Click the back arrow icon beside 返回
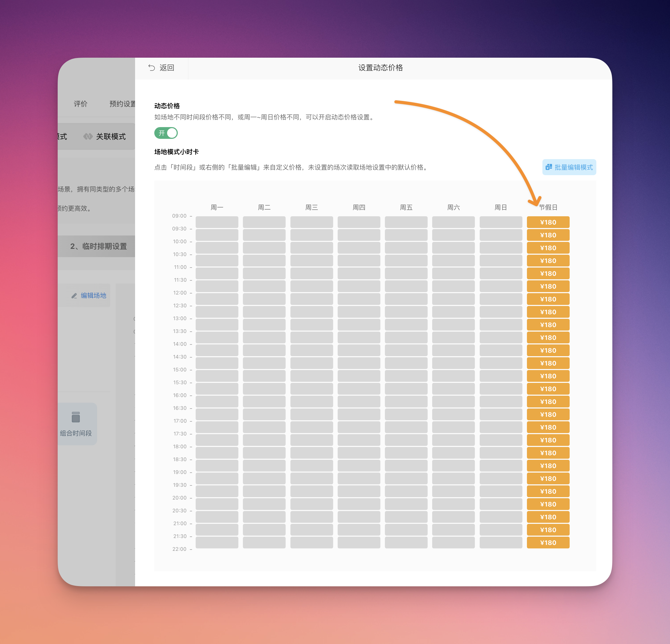Image resolution: width=670 pixels, height=644 pixels. [x=151, y=68]
